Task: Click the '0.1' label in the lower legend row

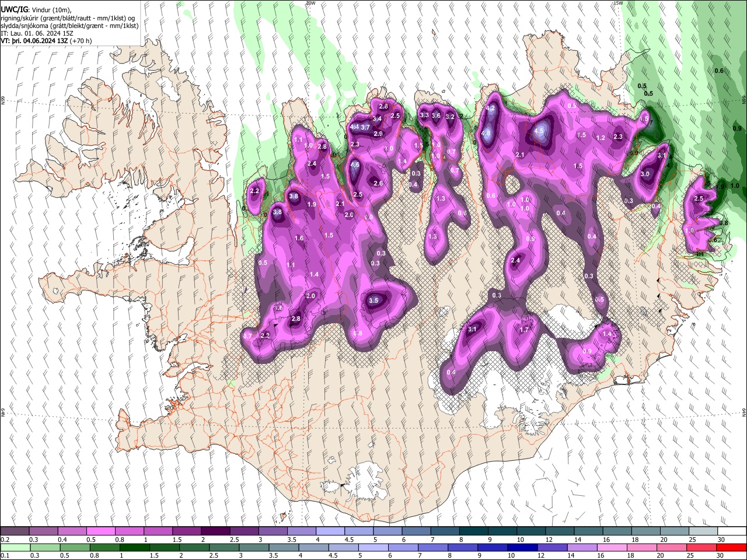Action: (5, 556)
